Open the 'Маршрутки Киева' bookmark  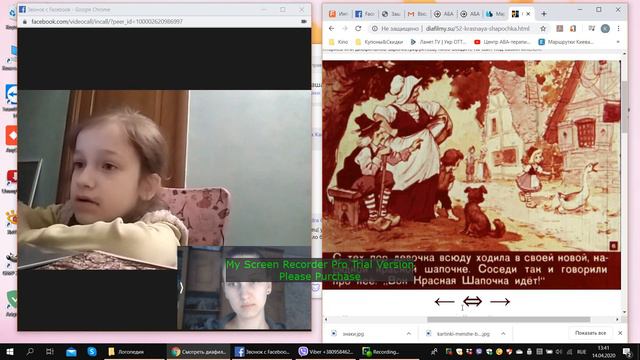point(566,42)
